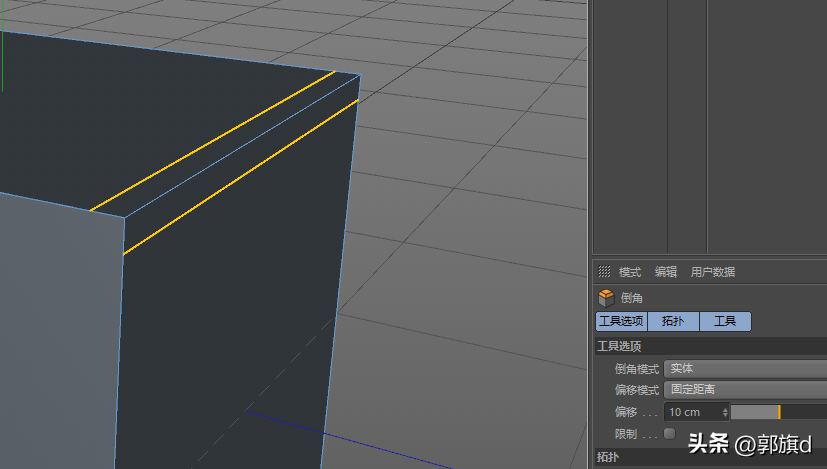This screenshot has width=827, height=469.
Task: Click the bevel (倒角) tool cube icon
Action: [x=606, y=298]
